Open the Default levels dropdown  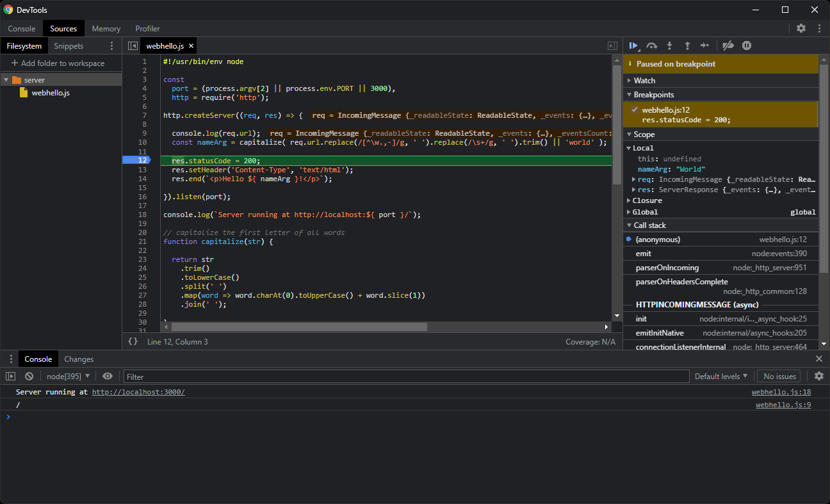click(721, 376)
